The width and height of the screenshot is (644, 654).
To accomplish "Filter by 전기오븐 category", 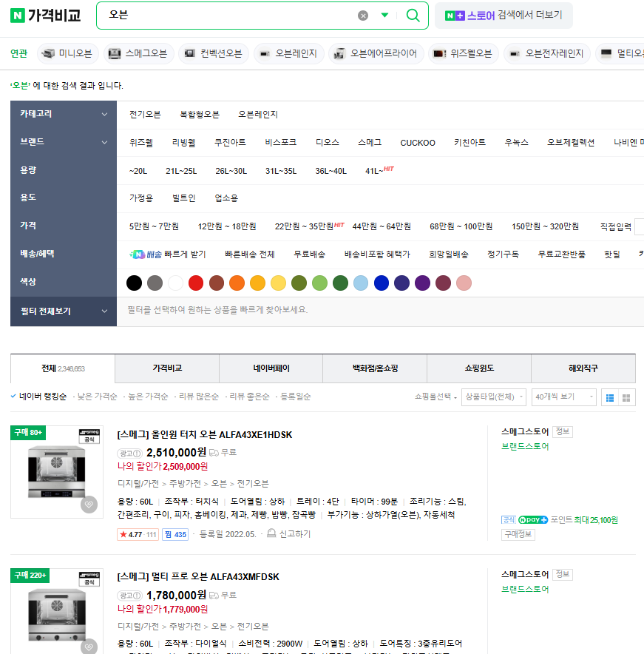I will pyautogui.click(x=145, y=114).
